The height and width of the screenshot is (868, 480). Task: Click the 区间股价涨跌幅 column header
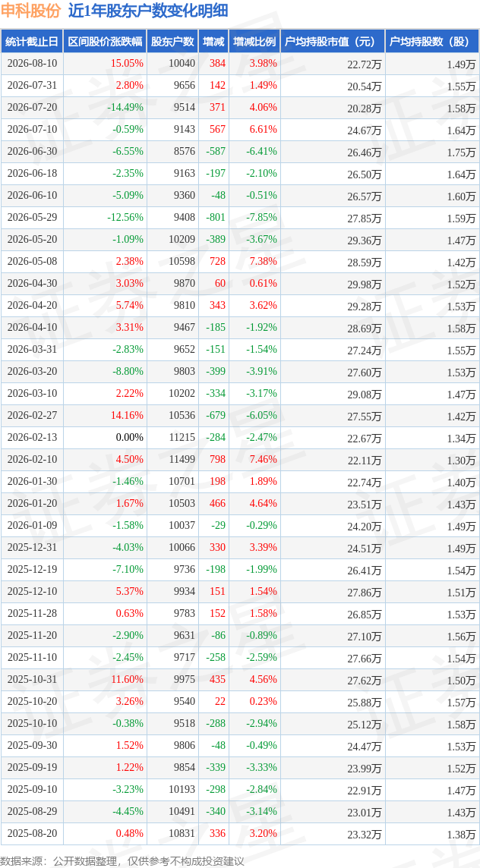105,42
